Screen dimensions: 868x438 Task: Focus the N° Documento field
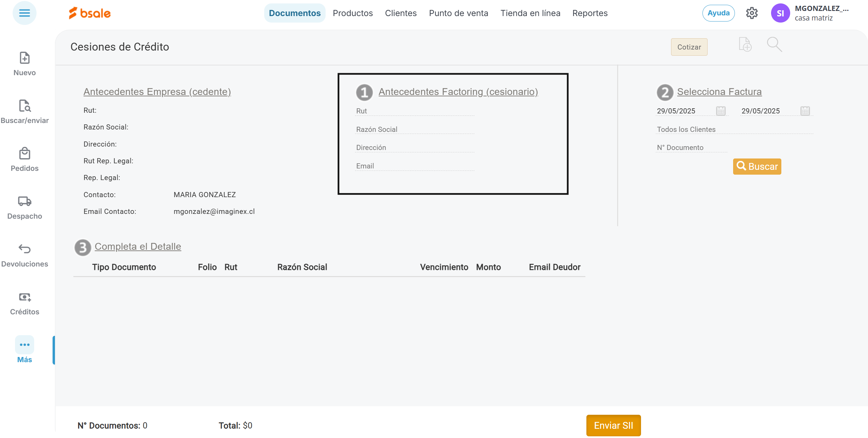pos(691,148)
